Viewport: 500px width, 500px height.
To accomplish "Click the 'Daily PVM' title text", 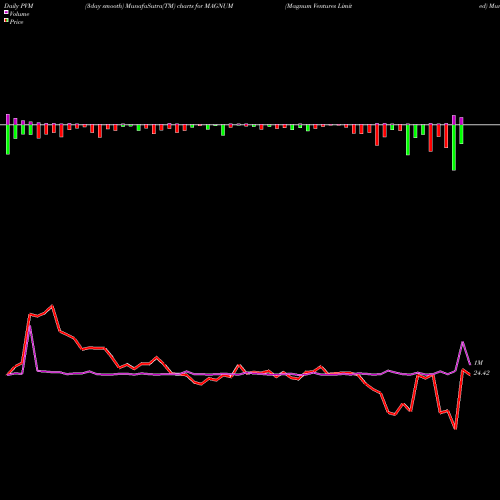I will [19, 6].
